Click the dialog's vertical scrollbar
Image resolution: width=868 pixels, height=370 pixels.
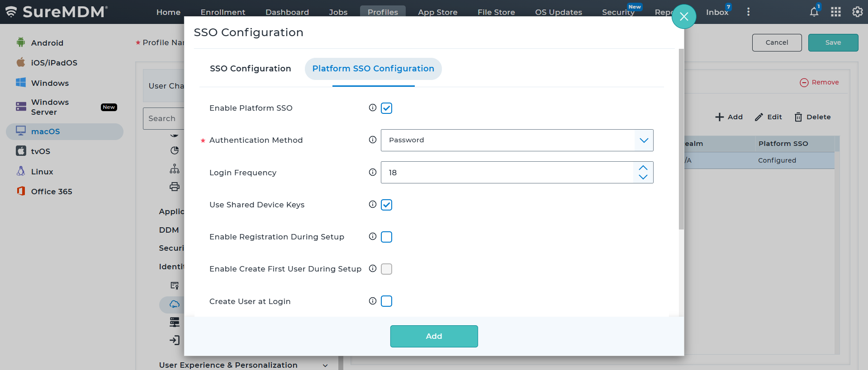(681, 139)
